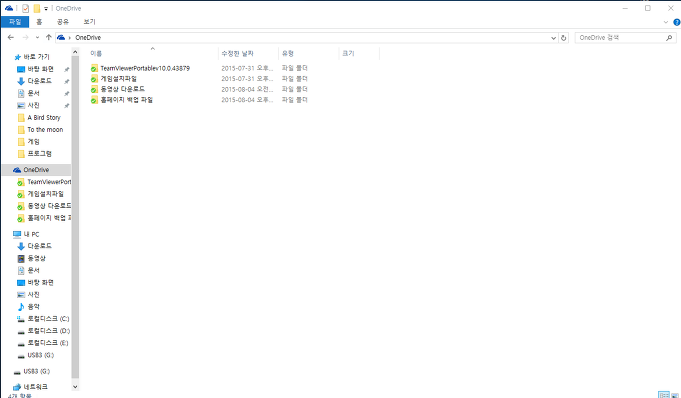
Task: Click 파일 폴더 type of 홈페이지 백업 파일
Action: 294,100
